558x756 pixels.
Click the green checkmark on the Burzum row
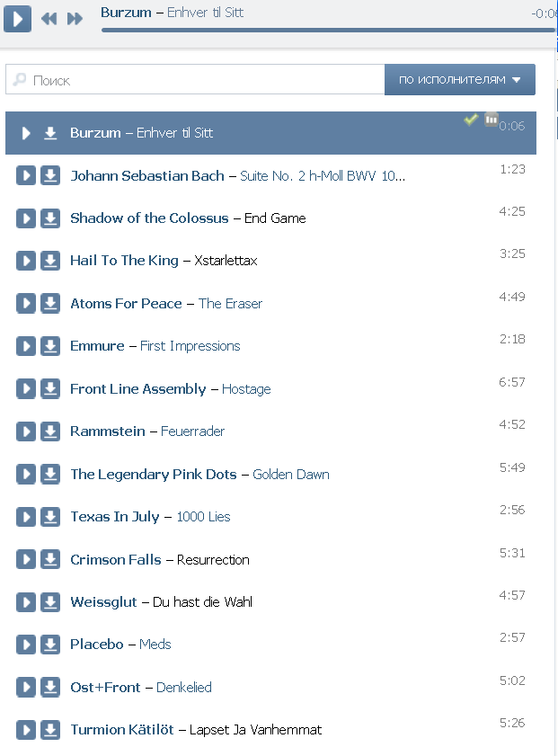pos(471,119)
